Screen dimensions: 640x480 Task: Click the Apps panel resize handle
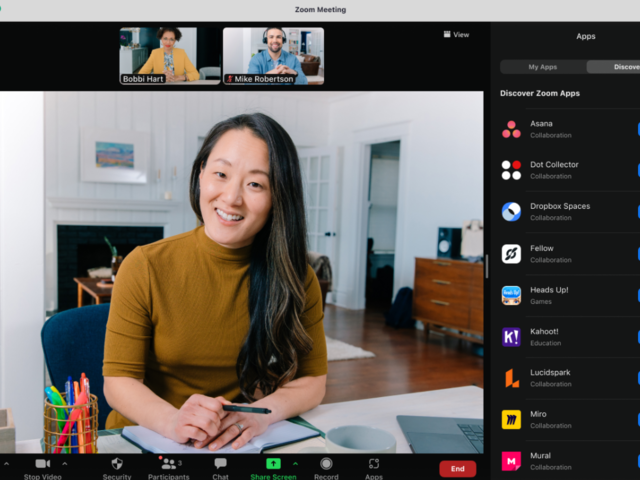(x=487, y=267)
